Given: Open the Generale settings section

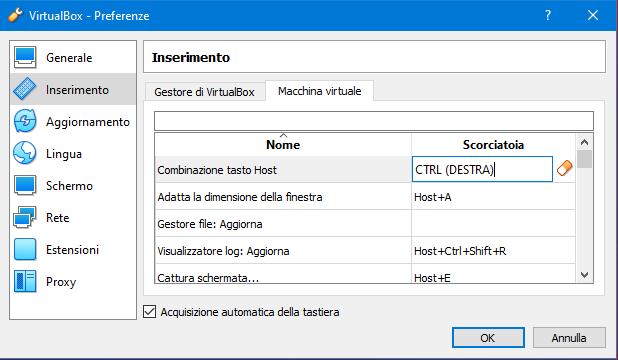Looking at the screenshot, I should pos(73,58).
